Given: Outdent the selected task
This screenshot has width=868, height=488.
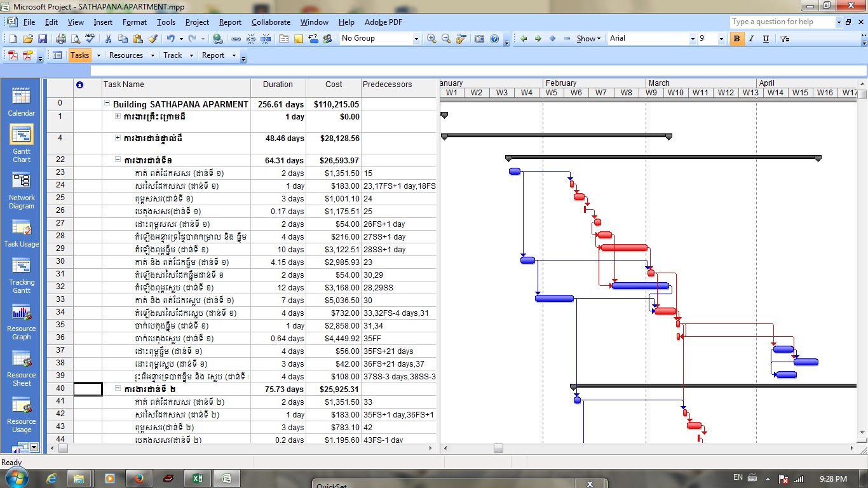Looking at the screenshot, I should point(524,39).
